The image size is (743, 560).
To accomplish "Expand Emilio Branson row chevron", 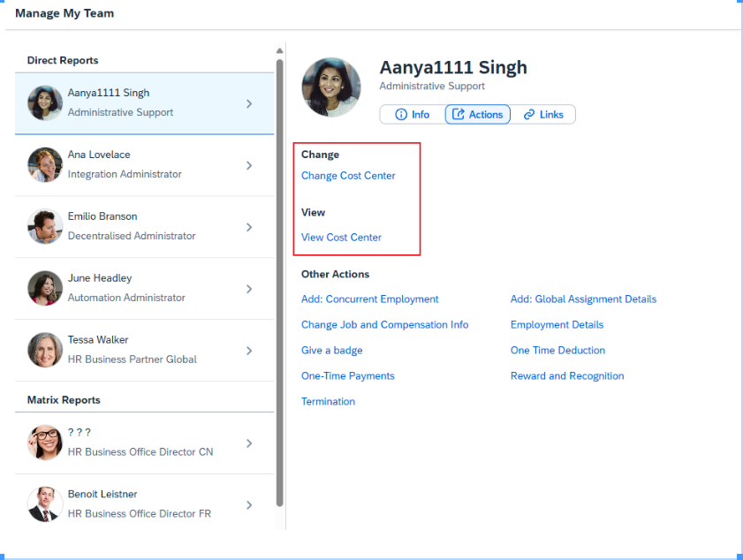I will pos(249,227).
